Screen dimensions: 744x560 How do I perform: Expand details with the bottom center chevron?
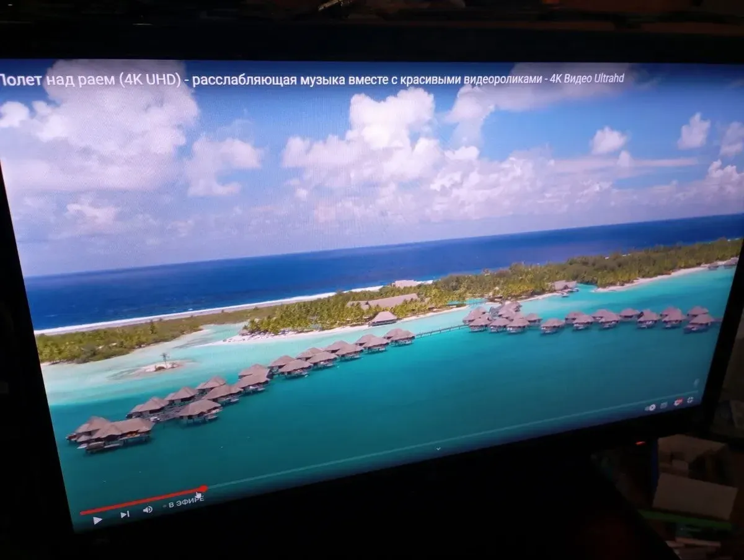(x=438, y=448)
